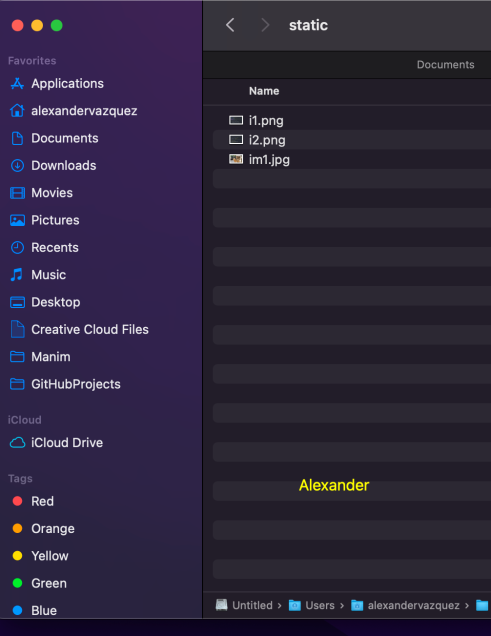Select Movies in Favorites
Viewport: 491px width, 636px height.
(41, 193)
